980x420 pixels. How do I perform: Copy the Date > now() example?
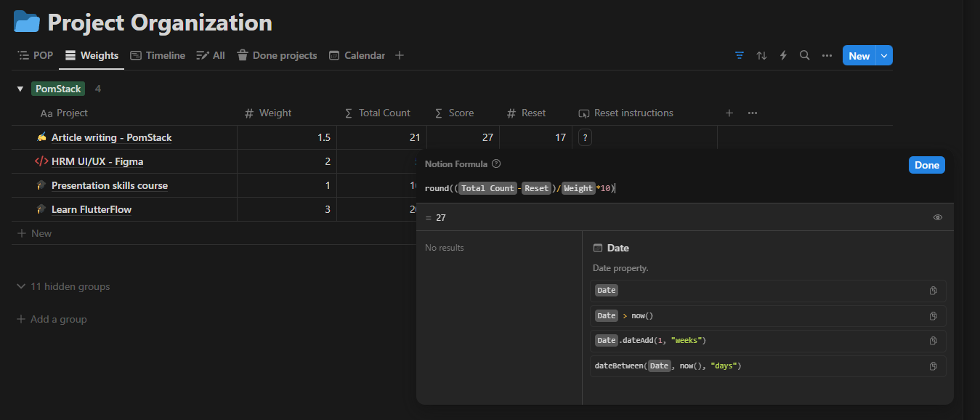[934, 316]
